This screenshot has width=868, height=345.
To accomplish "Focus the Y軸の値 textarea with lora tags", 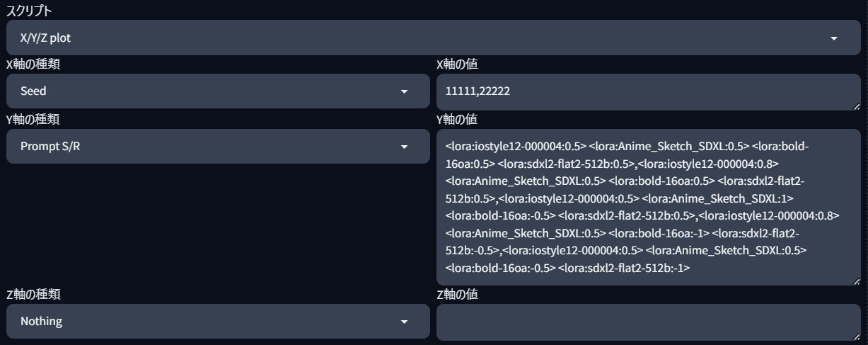I will tap(649, 207).
